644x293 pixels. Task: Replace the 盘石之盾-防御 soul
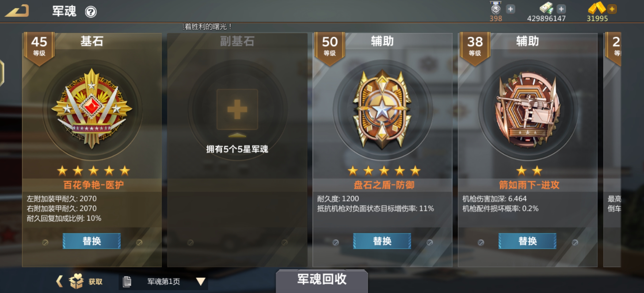(382, 241)
